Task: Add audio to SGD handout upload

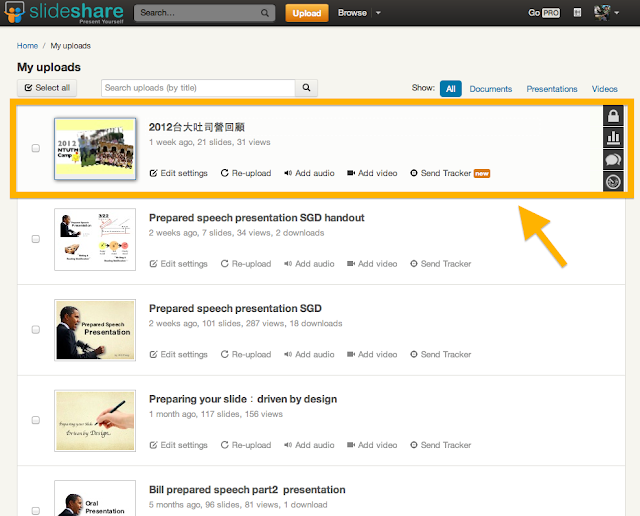Action: click(309, 264)
